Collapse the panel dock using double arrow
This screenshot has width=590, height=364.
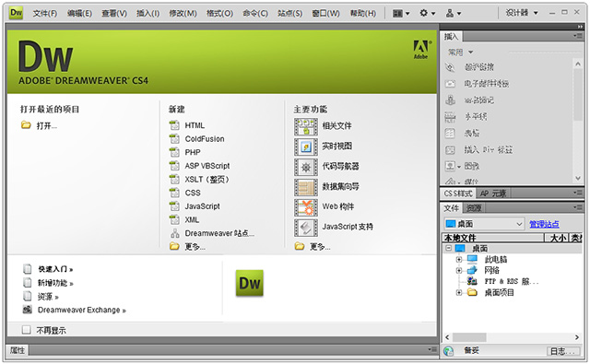coord(580,27)
